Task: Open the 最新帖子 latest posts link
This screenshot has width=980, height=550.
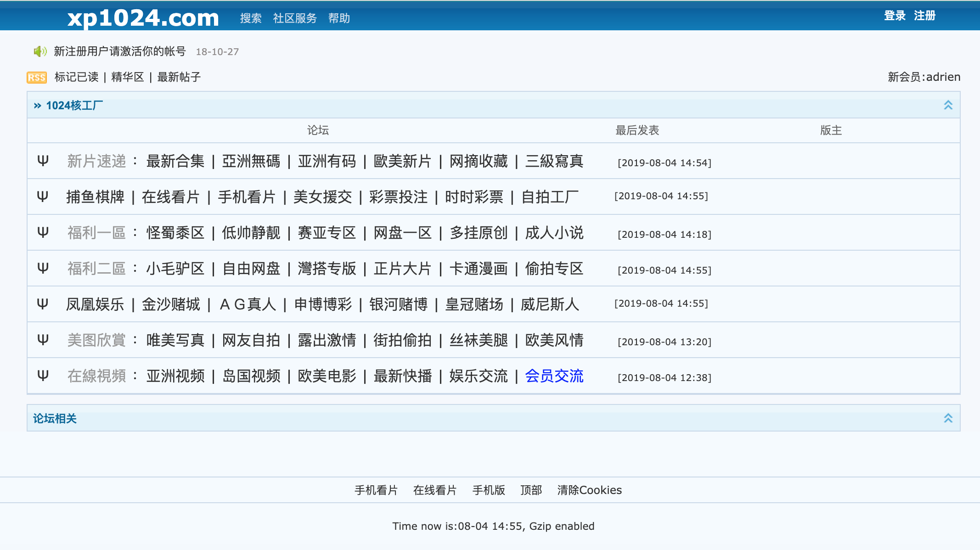Action: 179,77
